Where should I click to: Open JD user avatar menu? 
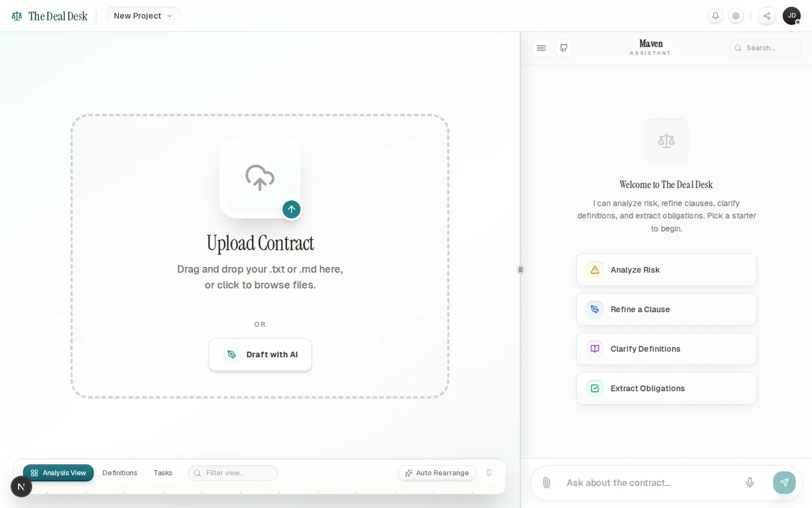pos(792,16)
